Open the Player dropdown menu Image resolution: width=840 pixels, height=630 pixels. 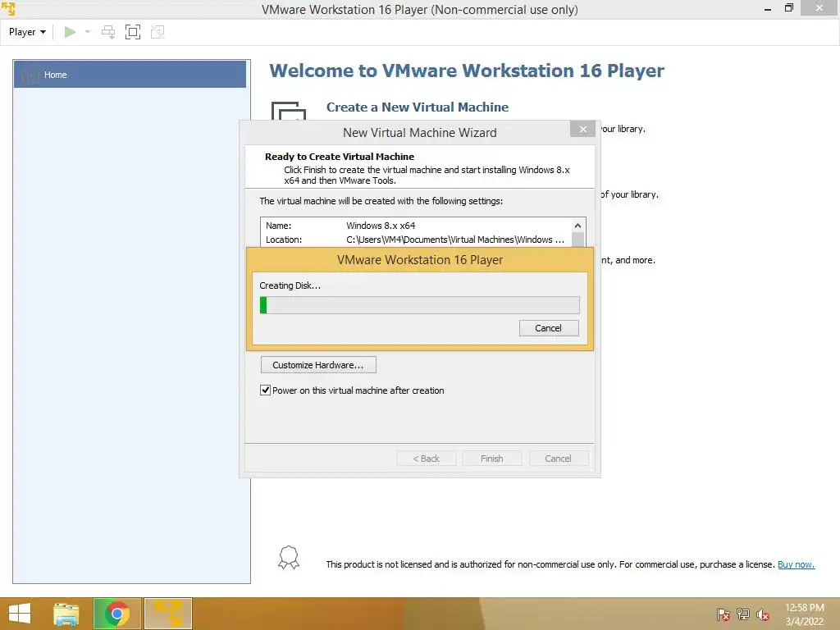27,32
